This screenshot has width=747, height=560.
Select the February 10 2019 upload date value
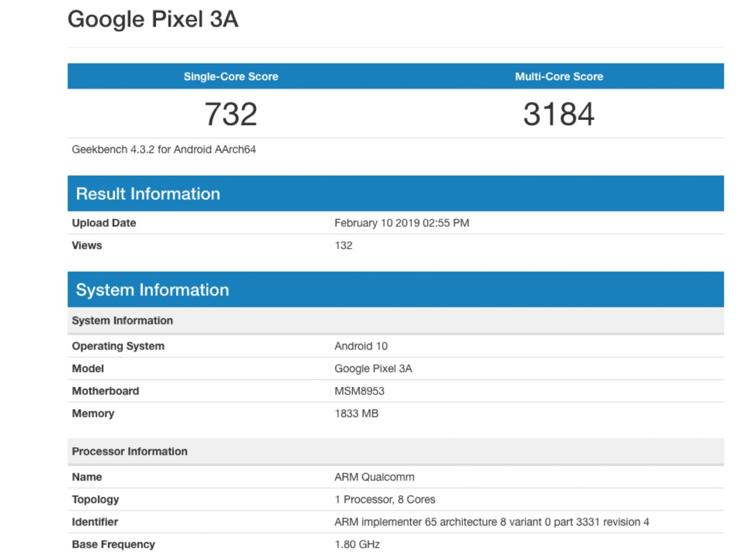point(401,223)
